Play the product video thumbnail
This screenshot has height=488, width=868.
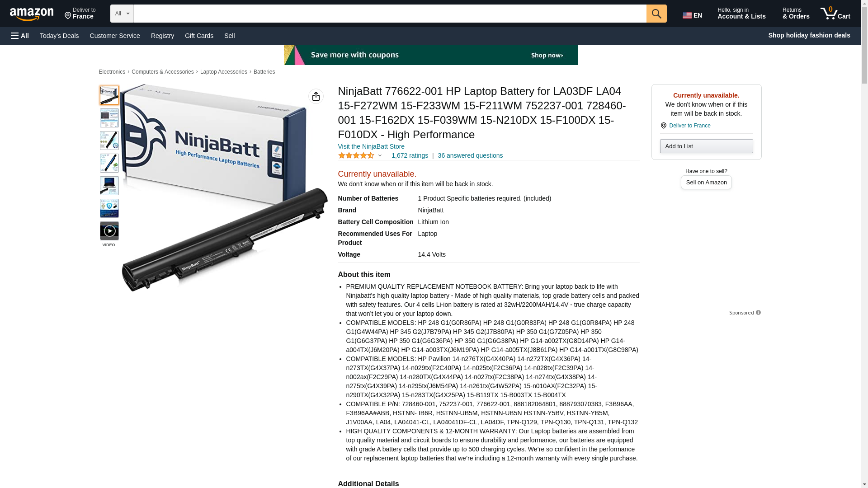click(x=109, y=231)
